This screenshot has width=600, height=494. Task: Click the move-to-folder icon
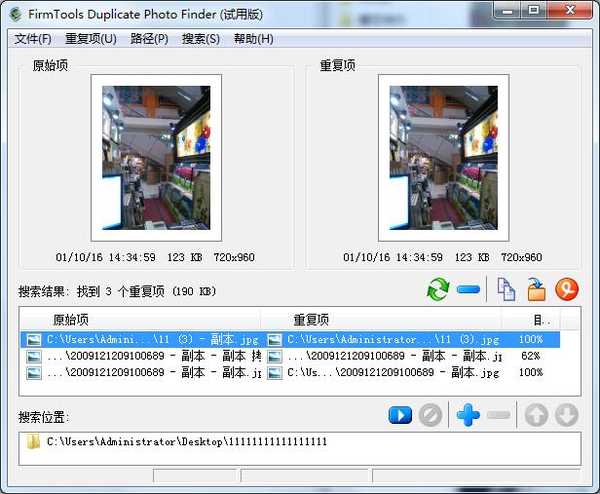click(x=536, y=290)
